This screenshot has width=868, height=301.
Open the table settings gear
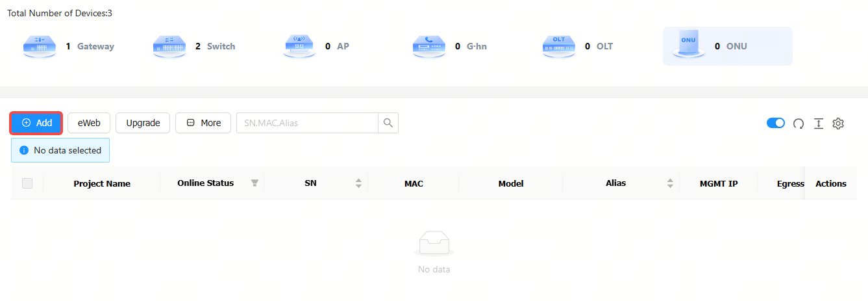[x=838, y=124]
